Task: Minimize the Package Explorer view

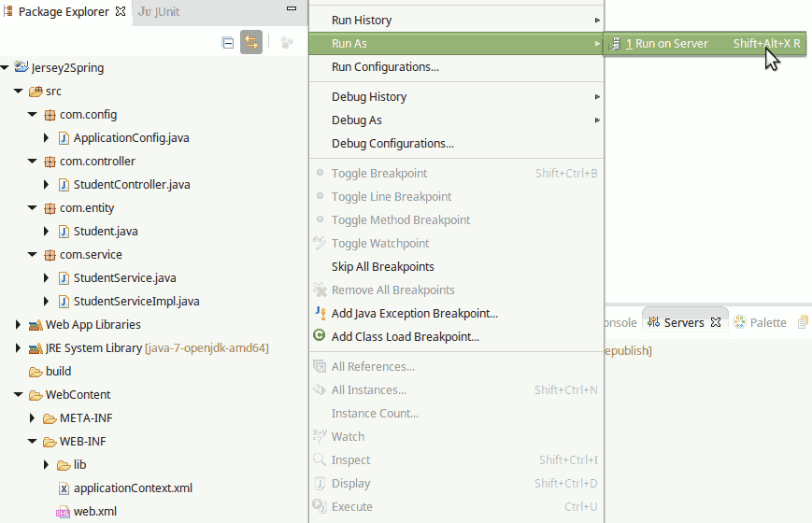Action: click(x=292, y=11)
